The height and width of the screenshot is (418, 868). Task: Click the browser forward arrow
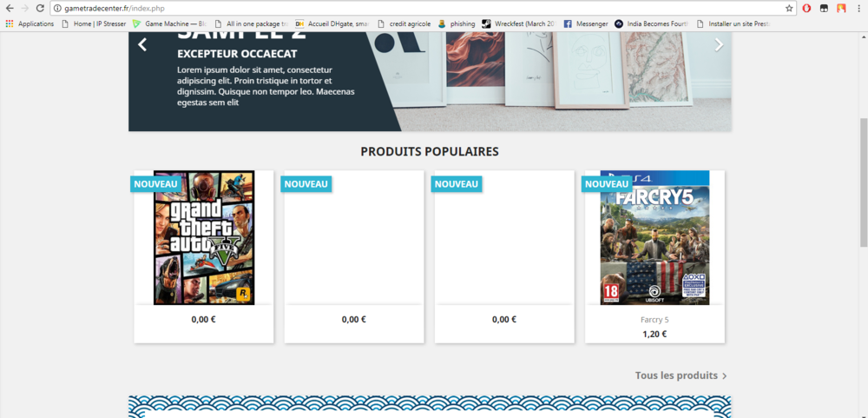click(24, 9)
